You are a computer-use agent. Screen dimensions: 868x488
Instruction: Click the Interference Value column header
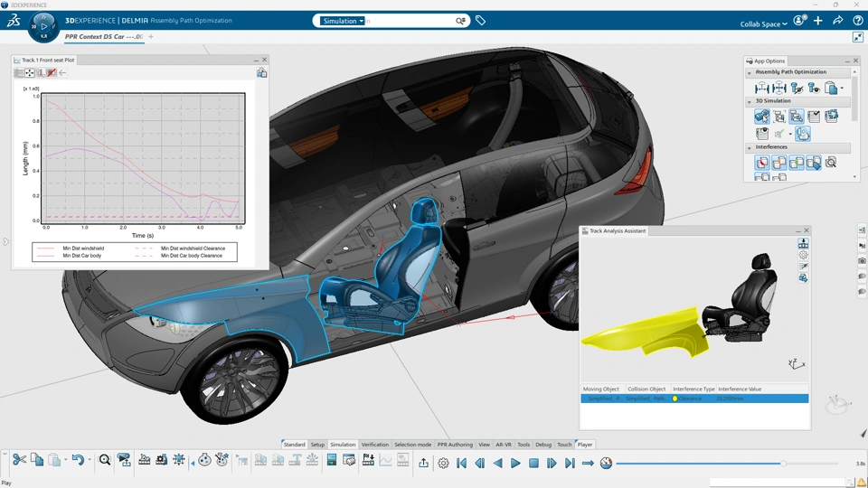740,389
